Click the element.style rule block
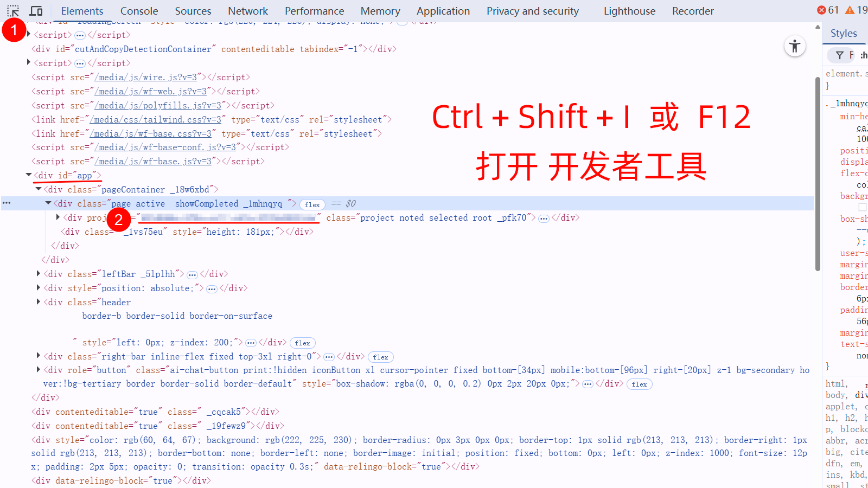This screenshot has width=868, height=488. coord(846,79)
